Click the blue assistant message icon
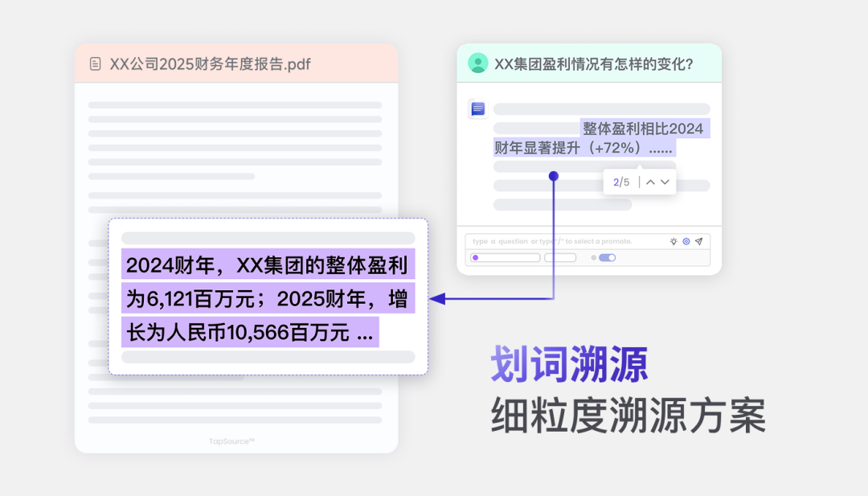This screenshot has height=496, width=868. point(478,109)
